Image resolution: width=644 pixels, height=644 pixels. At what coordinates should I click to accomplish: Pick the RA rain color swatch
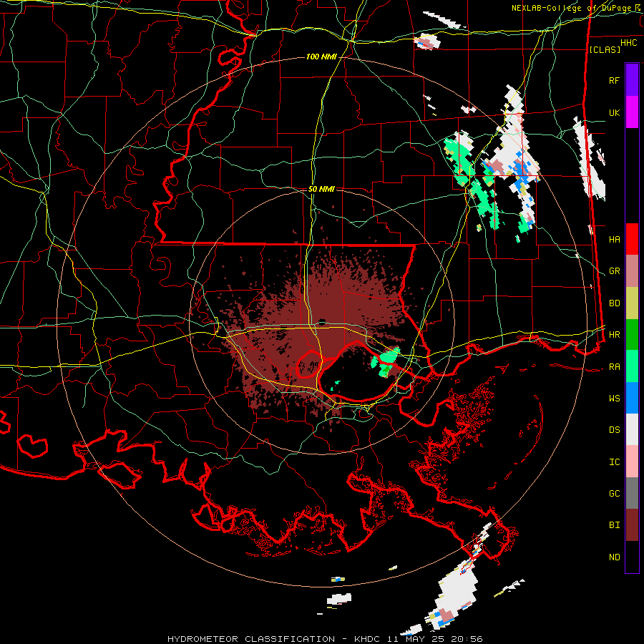pos(632,366)
